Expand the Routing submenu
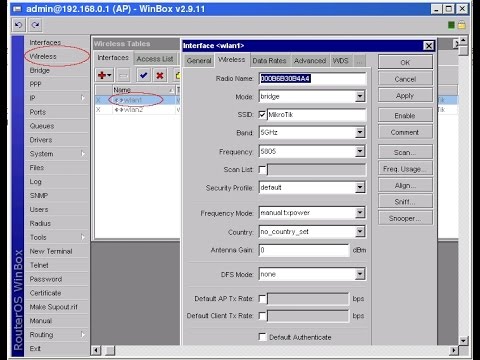The height and width of the screenshot is (360, 480). pos(83,335)
